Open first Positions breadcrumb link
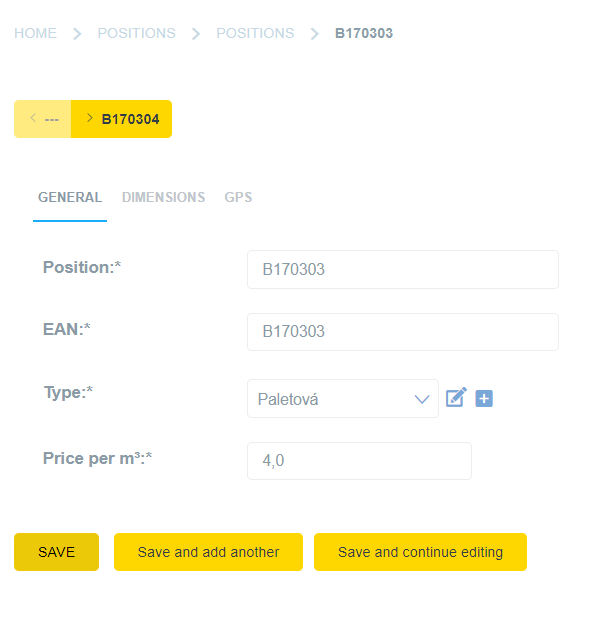The width and height of the screenshot is (601, 619). pyautogui.click(x=136, y=33)
